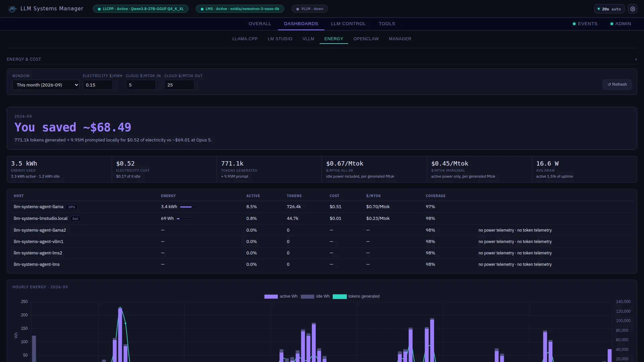Toggle the active Wh legend swatch
The width and height of the screenshot is (644, 362).
pyautogui.click(x=271, y=297)
